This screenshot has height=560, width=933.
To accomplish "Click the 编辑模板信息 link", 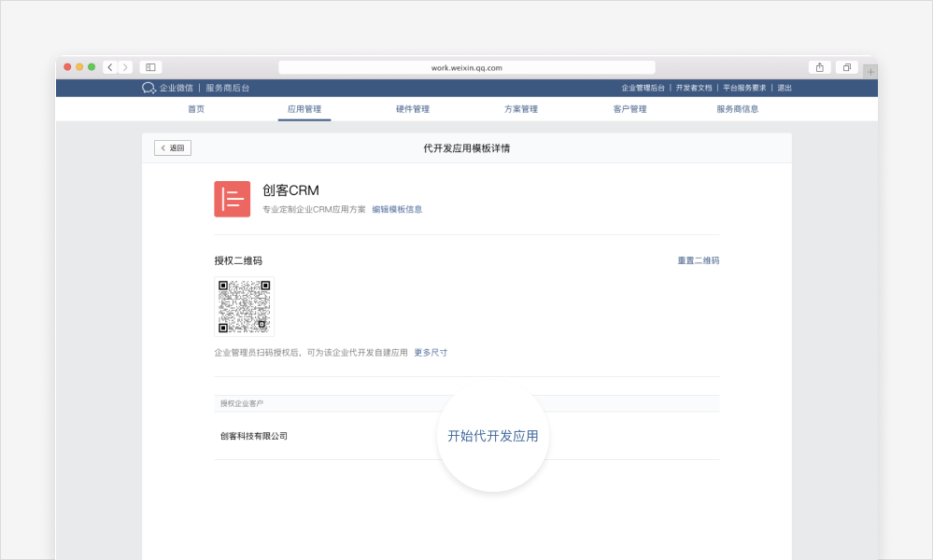I will [x=397, y=209].
